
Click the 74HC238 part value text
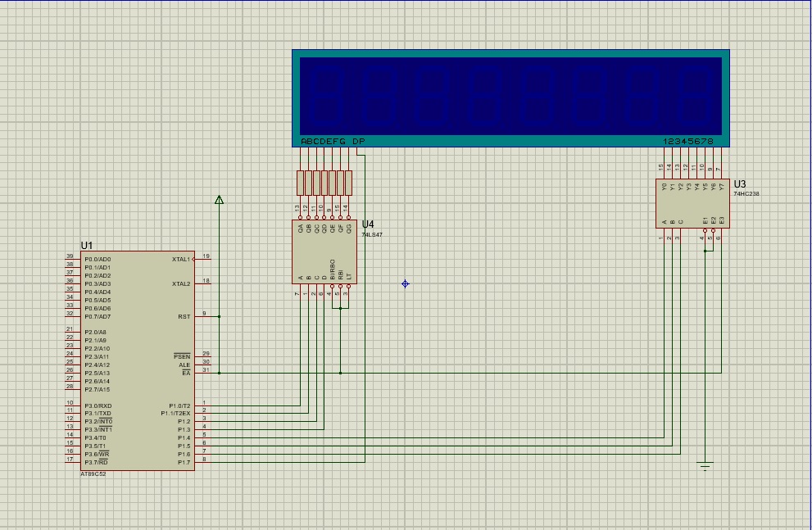tap(746, 193)
